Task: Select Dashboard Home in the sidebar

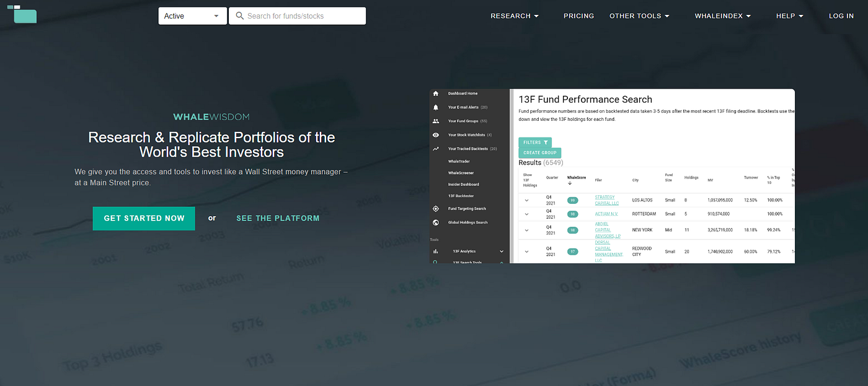Action: [463, 94]
